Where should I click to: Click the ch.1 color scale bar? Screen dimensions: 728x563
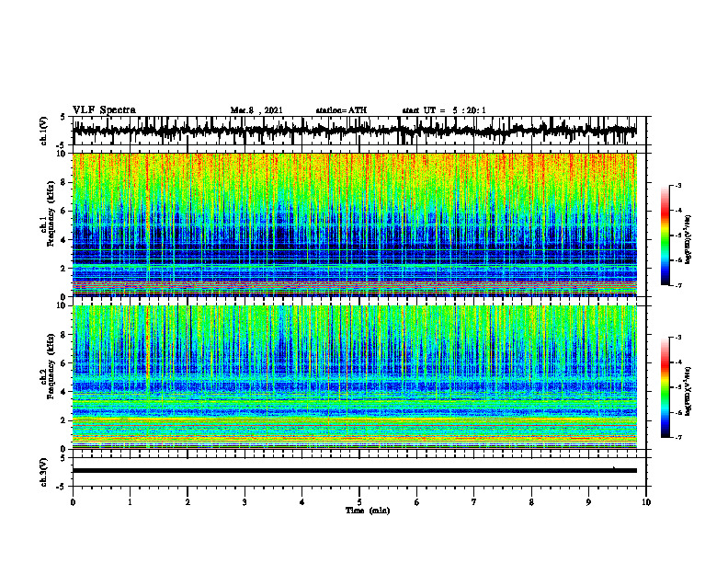pos(665,236)
